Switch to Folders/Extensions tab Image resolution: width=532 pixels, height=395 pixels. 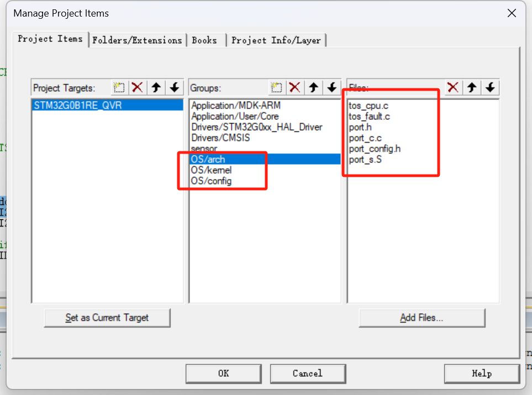(x=137, y=40)
